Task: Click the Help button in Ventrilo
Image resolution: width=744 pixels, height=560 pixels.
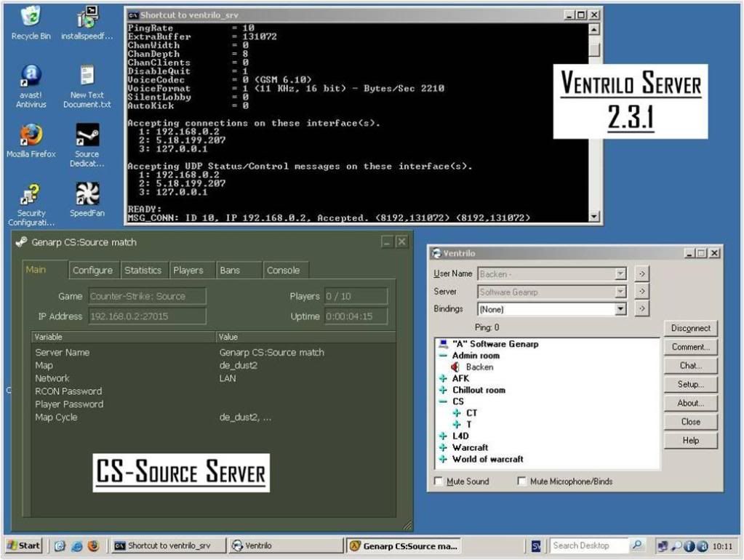Action: (x=690, y=441)
